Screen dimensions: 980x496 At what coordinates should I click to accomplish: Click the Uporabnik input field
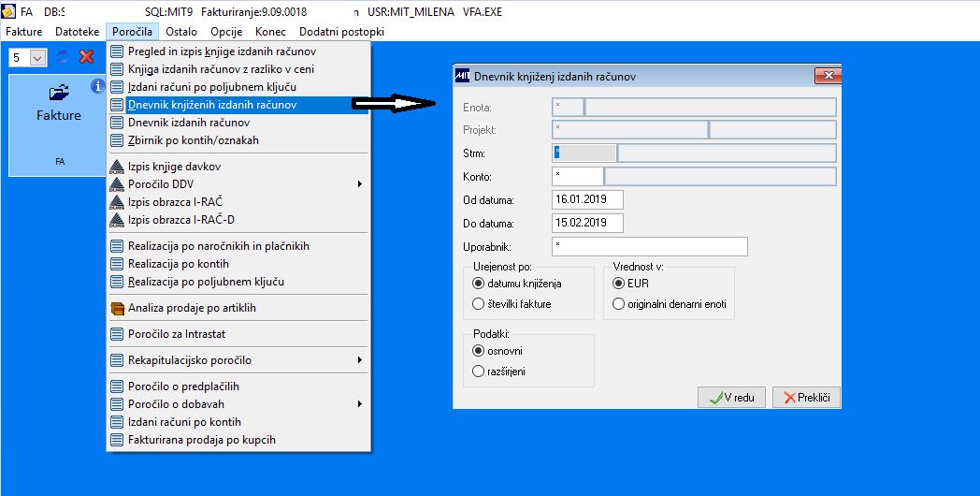(x=649, y=246)
